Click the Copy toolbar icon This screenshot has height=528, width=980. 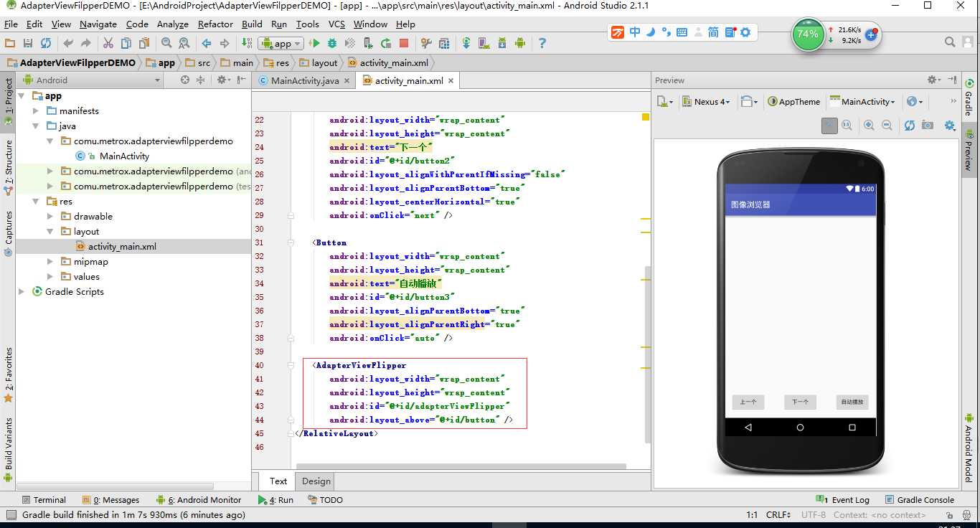[126, 44]
